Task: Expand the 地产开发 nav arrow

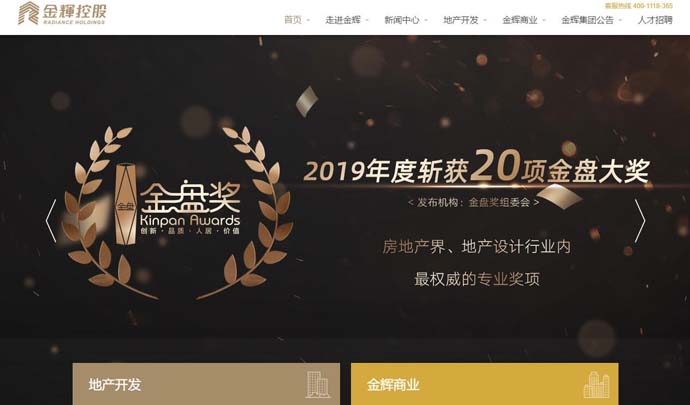Action: coord(485,20)
